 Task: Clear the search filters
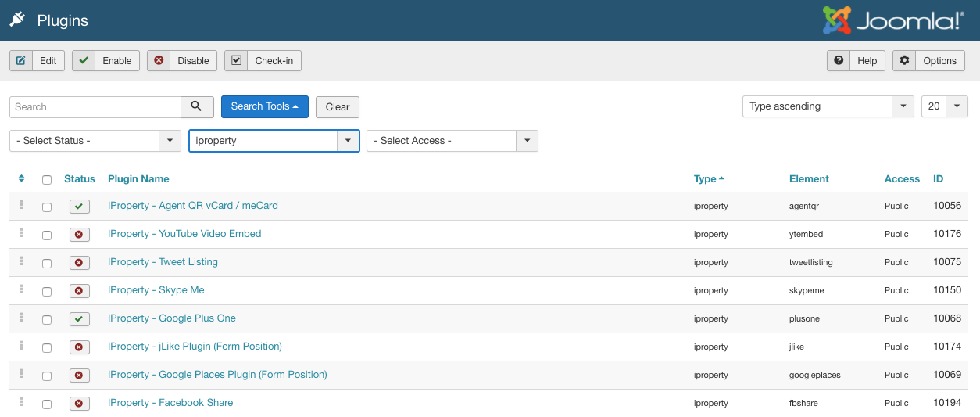[x=338, y=106]
